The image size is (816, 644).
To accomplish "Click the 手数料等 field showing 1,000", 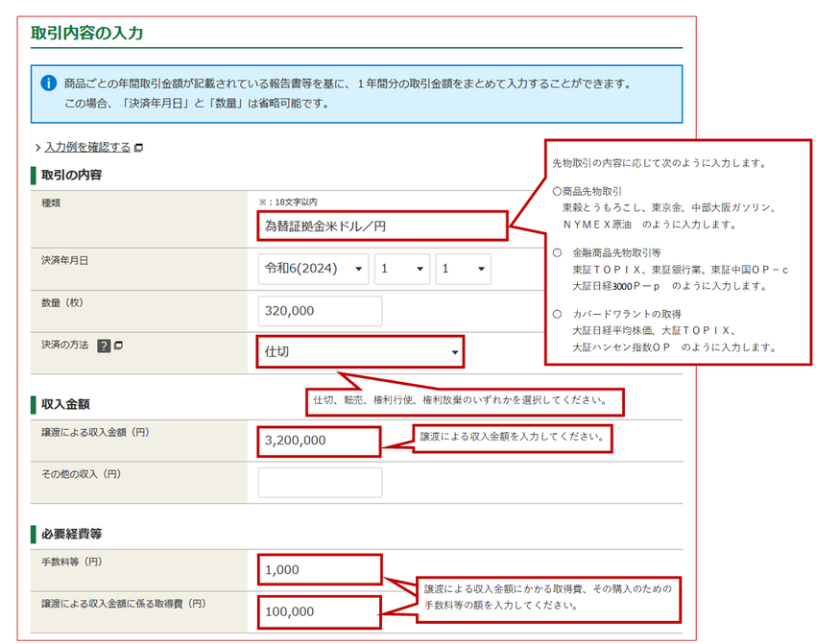I will tap(320, 570).
